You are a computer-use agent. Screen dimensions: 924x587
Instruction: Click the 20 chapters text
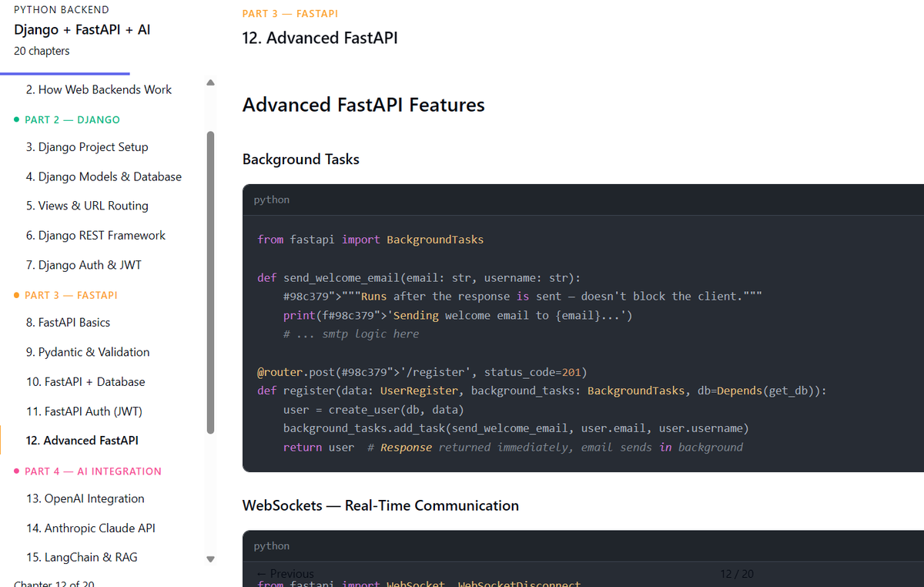[x=42, y=51]
